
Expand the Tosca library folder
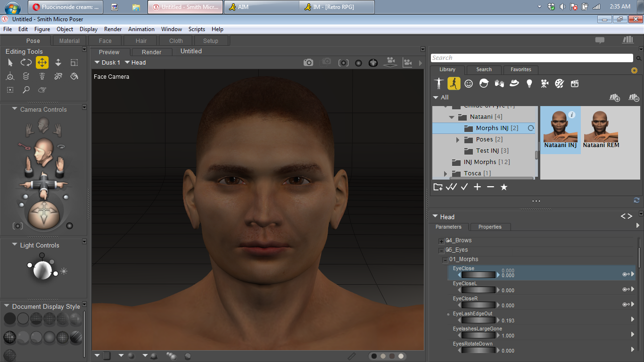[446, 173]
